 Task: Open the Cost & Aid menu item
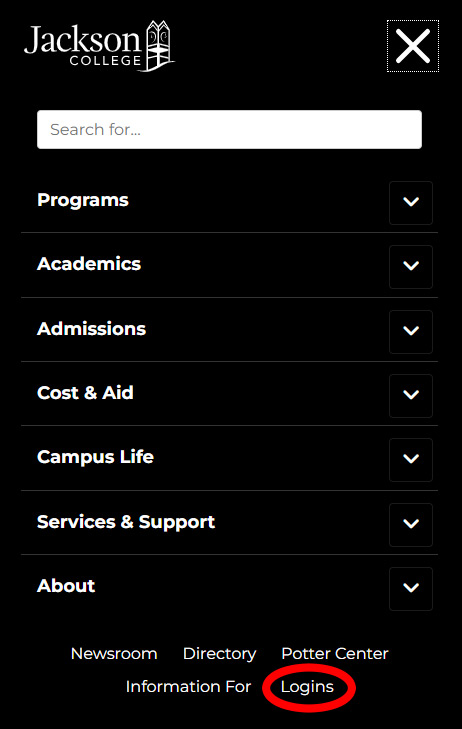point(85,393)
